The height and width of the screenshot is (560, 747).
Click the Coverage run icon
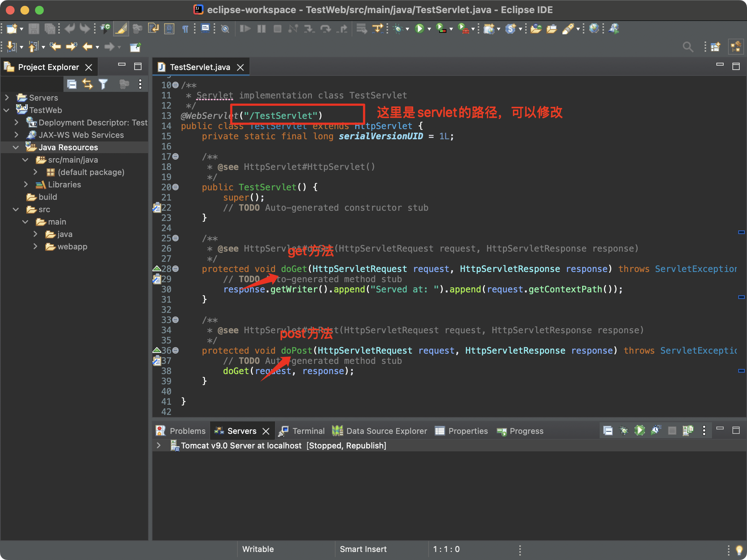click(x=441, y=28)
